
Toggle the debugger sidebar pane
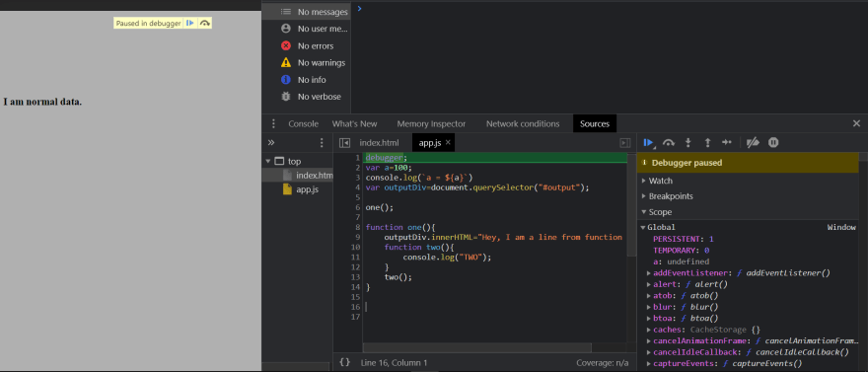click(x=625, y=143)
